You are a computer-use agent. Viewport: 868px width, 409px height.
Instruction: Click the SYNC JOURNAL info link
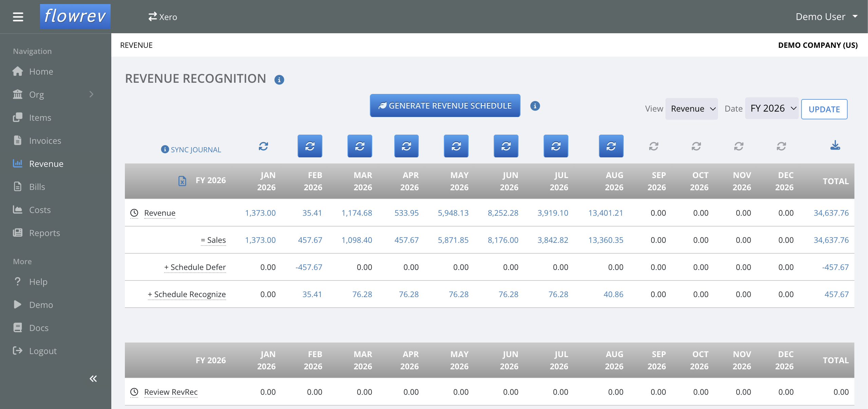[x=191, y=150]
